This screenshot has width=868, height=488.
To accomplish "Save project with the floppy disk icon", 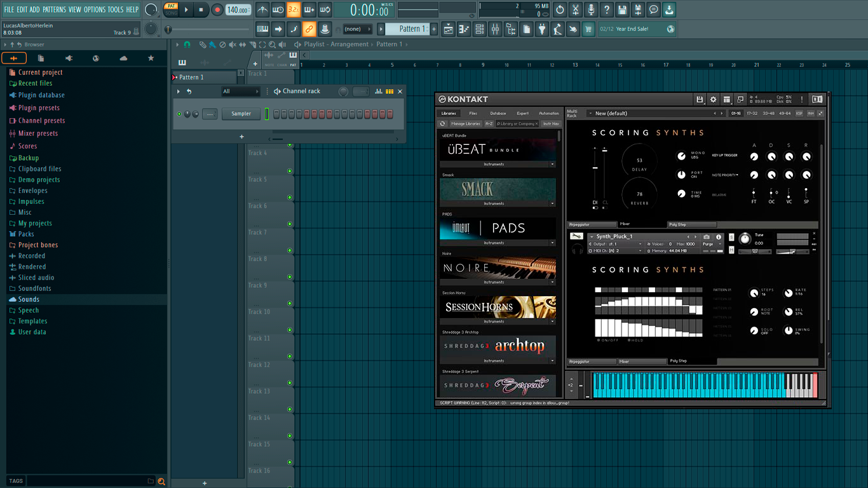I will coord(623,10).
